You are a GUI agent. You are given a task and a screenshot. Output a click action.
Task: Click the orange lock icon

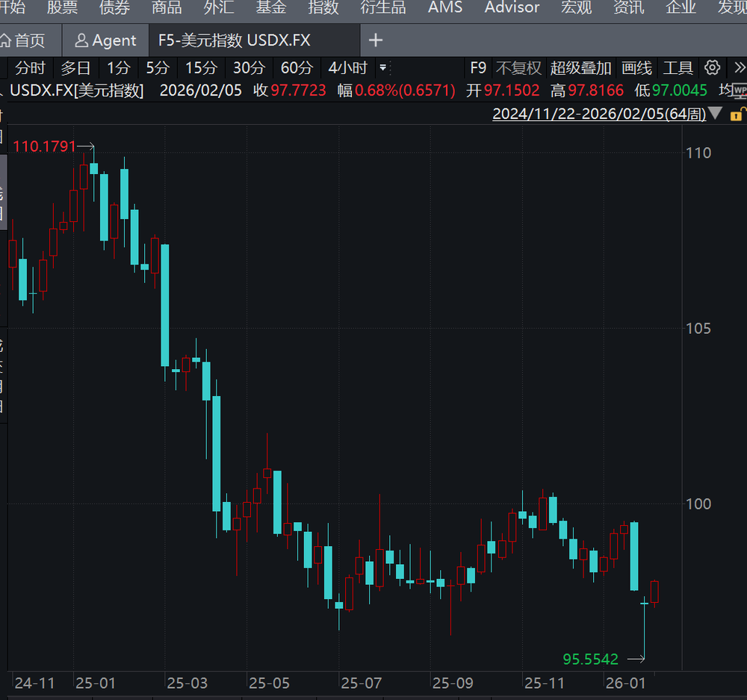coord(737,114)
